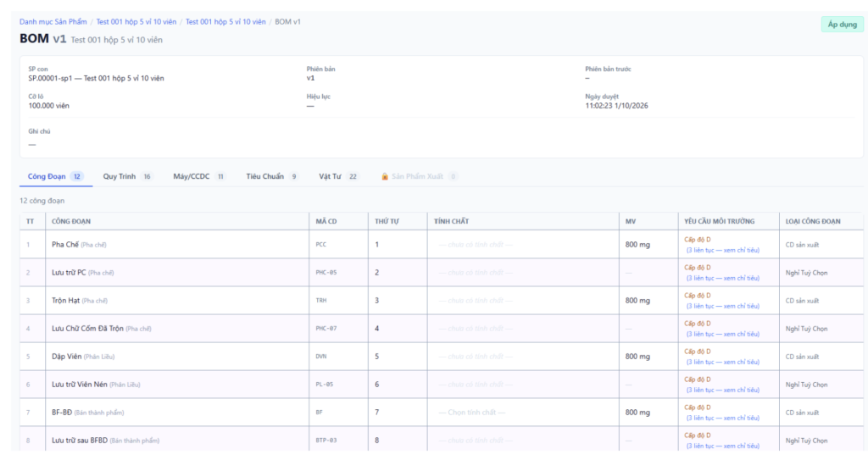Image resolution: width=868 pixels, height=460 pixels.
Task: Open the first Test 001 breadcrumb link
Action: (x=136, y=21)
